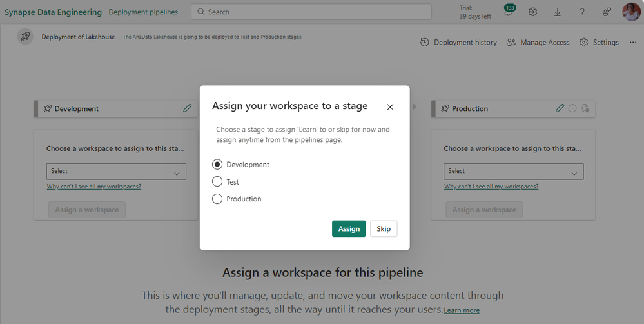Click the Production stage title

coord(470,108)
